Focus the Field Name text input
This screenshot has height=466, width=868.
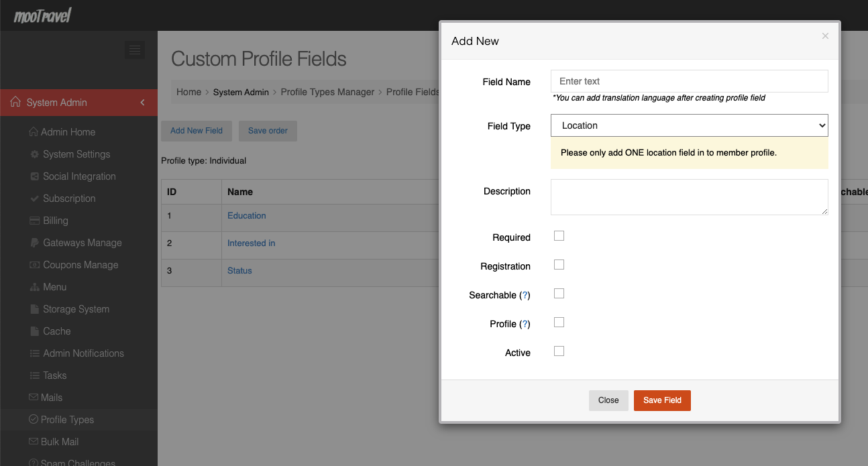click(x=690, y=81)
